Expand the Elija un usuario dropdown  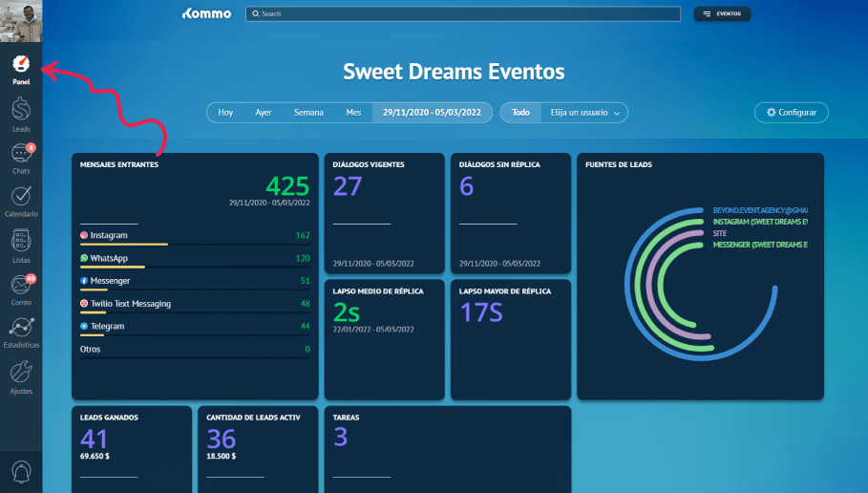pyautogui.click(x=584, y=113)
